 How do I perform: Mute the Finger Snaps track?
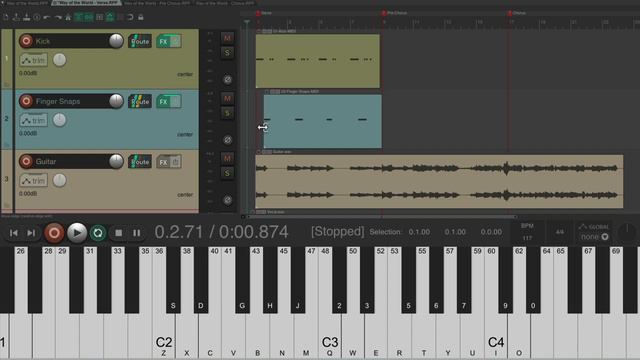[x=227, y=98]
